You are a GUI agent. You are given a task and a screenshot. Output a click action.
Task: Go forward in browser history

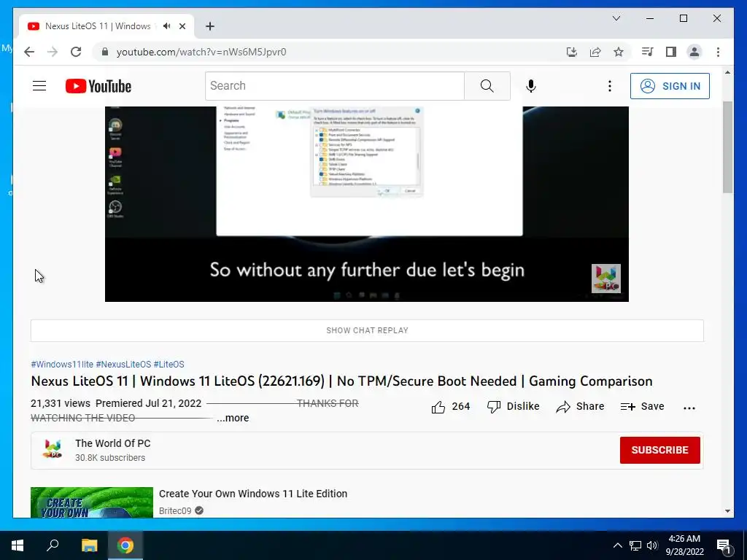pos(53,52)
